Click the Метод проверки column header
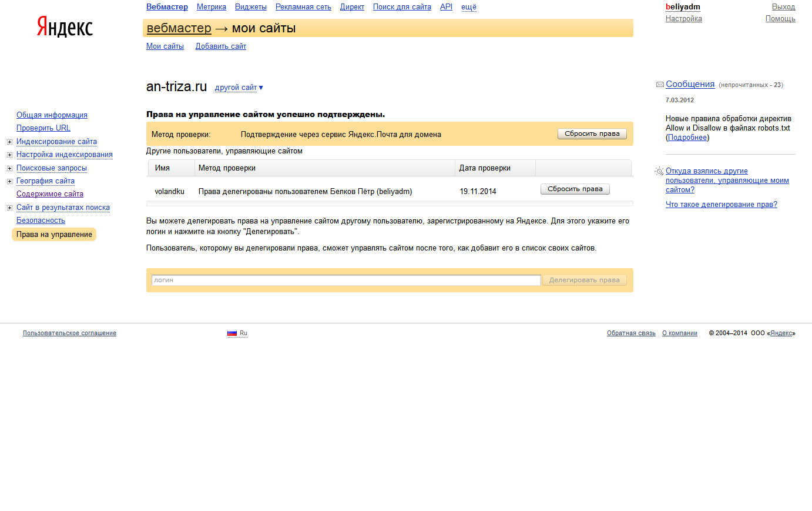This screenshot has width=812, height=511. click(x=227, y=168)
